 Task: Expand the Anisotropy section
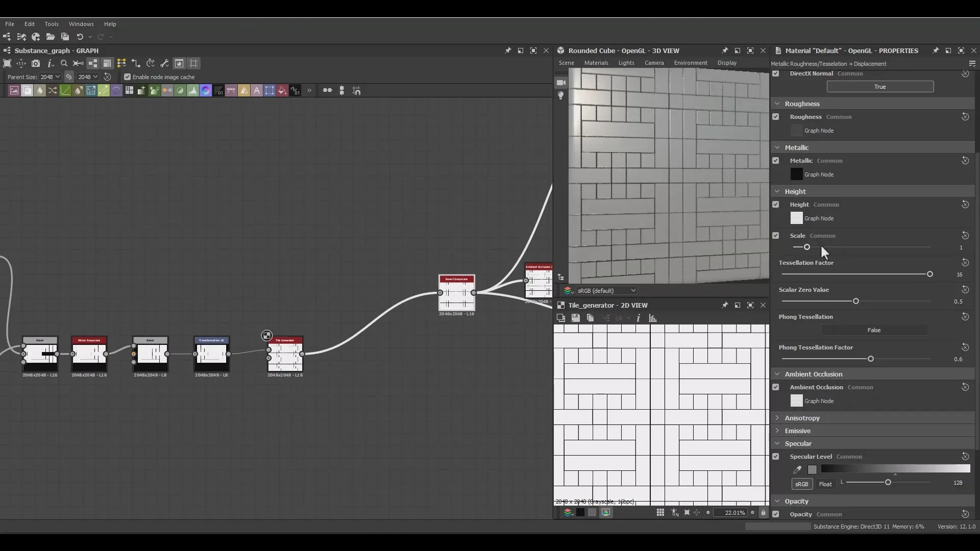point(777,418)
